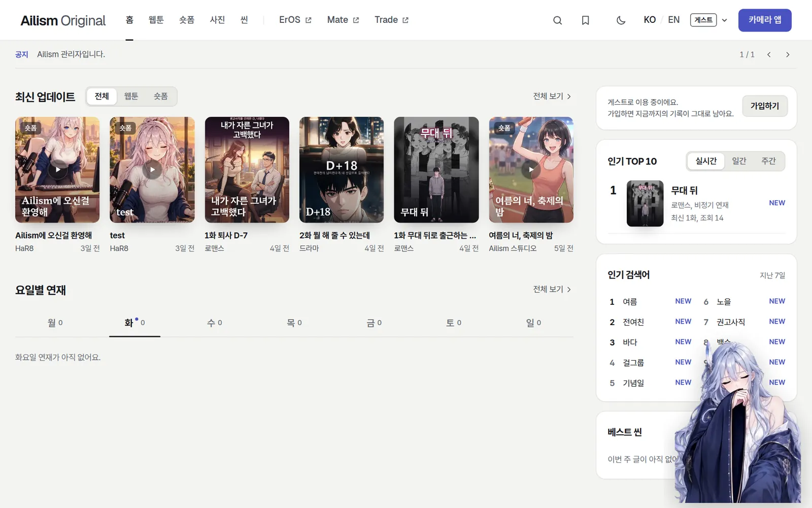Screen dimensions: 812x508
Task: Go to previous notice arrow
Action: tap(769, 54)
